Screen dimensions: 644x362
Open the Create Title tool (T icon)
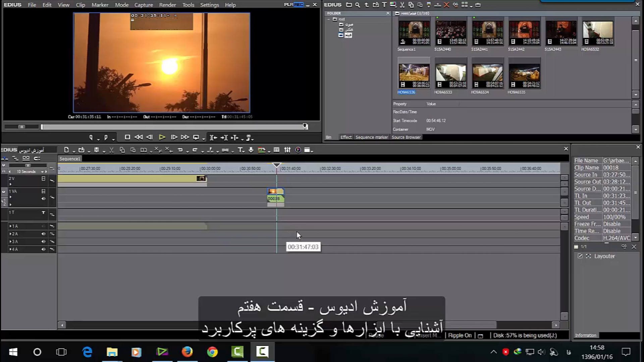pos(240,150)
